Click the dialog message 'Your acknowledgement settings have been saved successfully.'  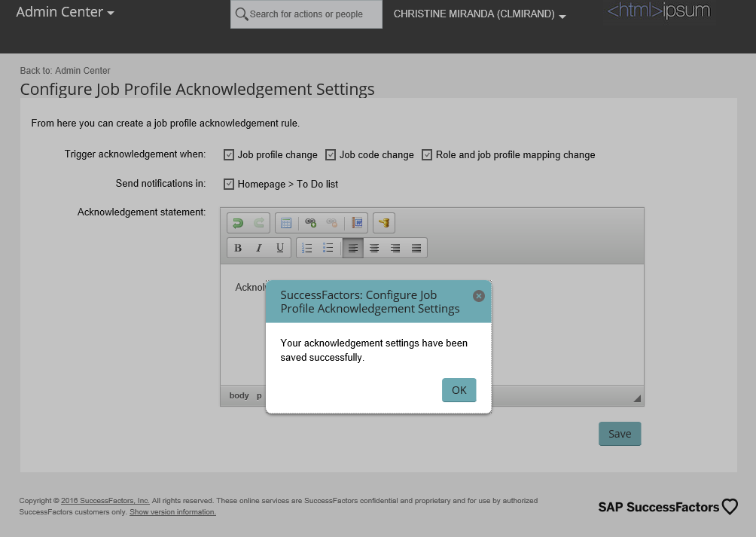[x=374, y=350]
